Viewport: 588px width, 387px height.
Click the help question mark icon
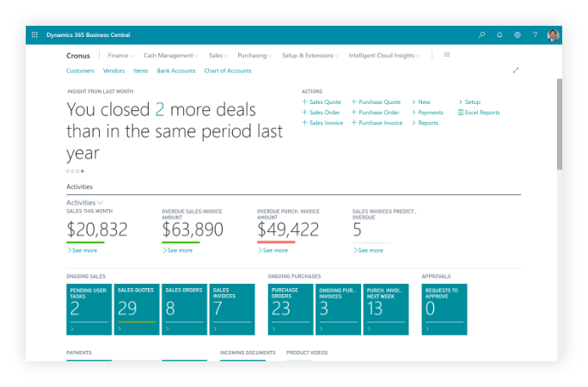pos(535,35)
